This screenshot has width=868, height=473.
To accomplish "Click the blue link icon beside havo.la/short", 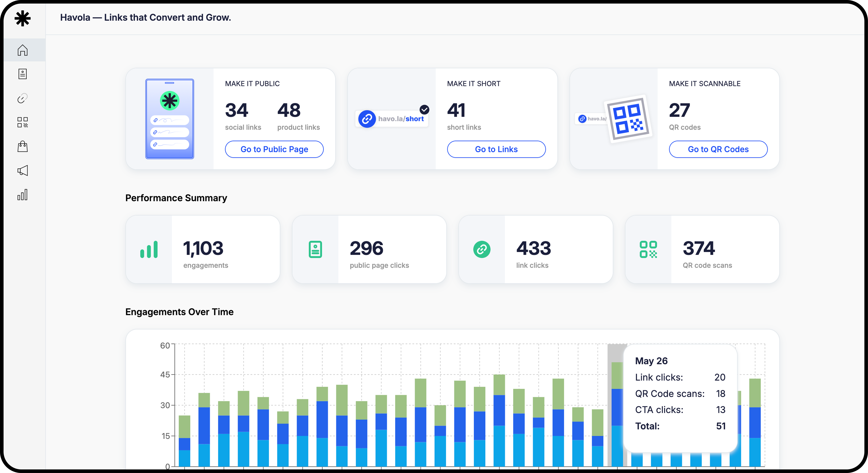I will coord(367,119).
